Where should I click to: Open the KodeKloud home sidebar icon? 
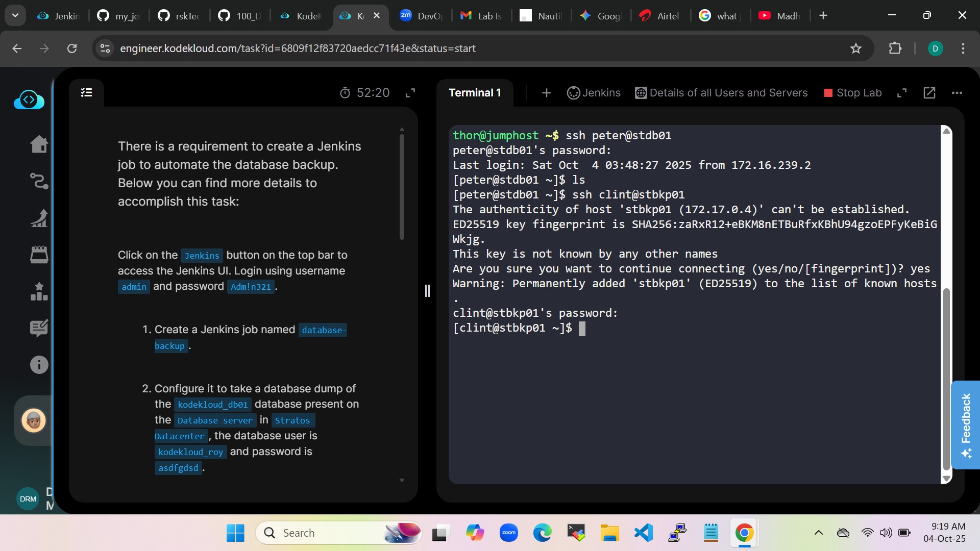tap(39, 144)
